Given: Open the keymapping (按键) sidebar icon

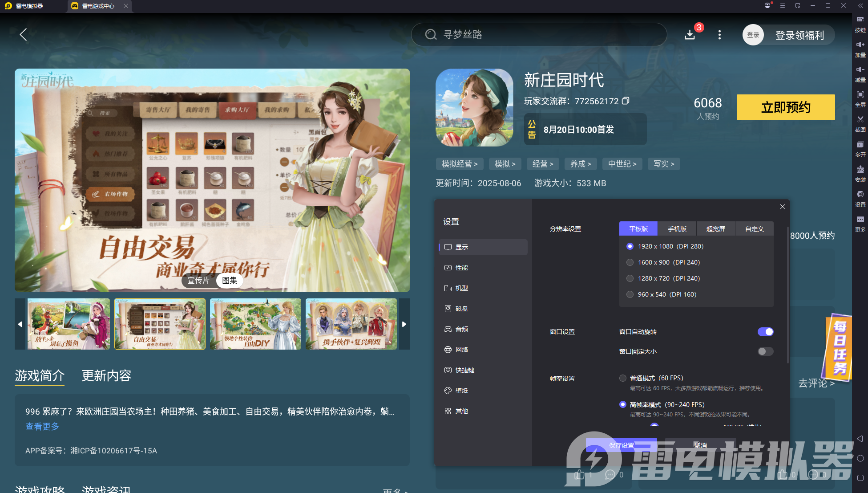Looking at the screenshot, I should (x=860, y=22).
